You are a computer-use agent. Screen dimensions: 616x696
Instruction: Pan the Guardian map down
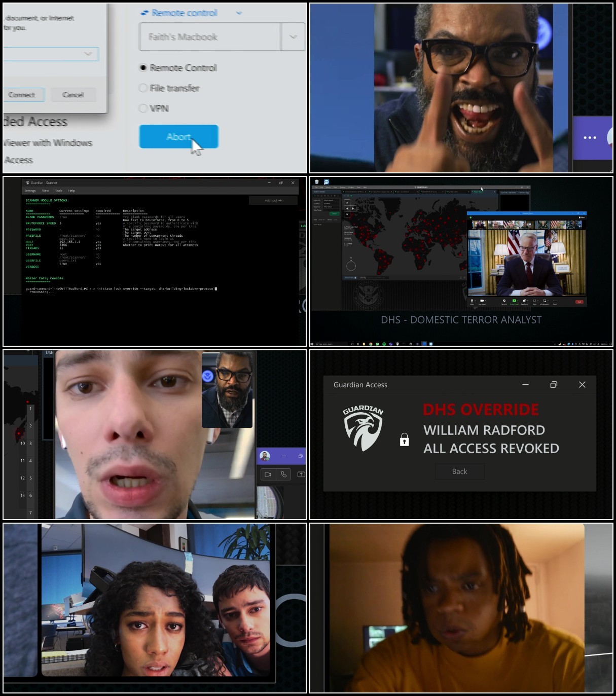(347, 214)
